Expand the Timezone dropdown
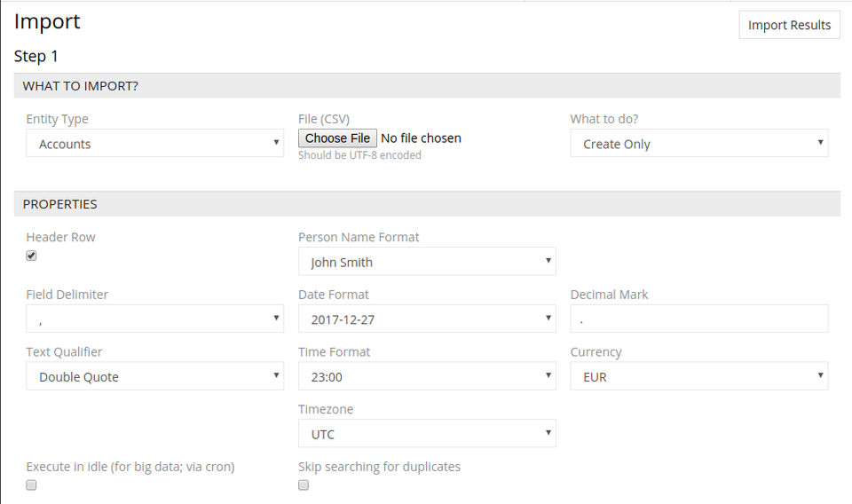This screenshot has width=852, height=504. point(426,434)
